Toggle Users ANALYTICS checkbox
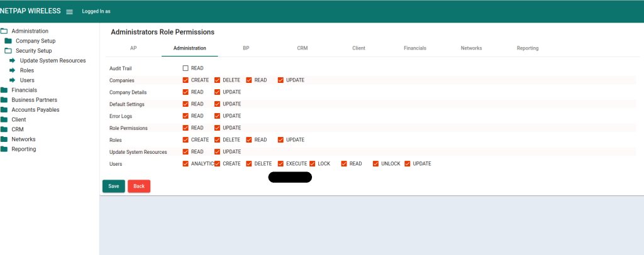644x255 pixels. 186,163
